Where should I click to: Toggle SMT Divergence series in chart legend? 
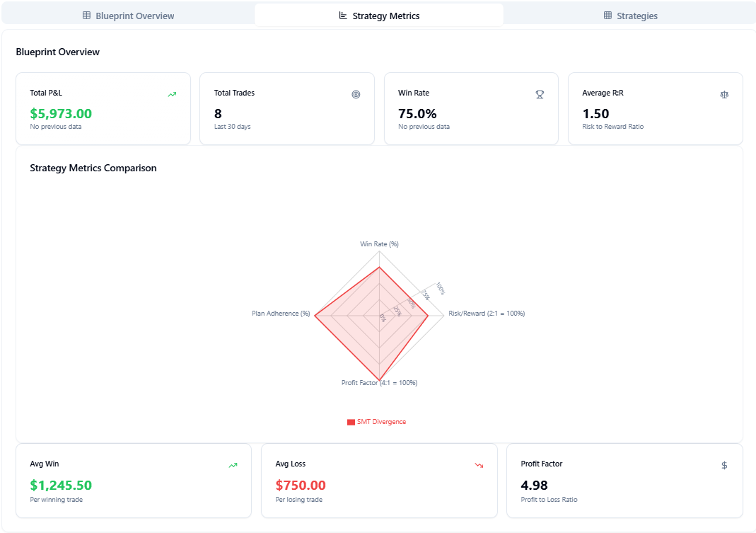[x=381, y=422]
